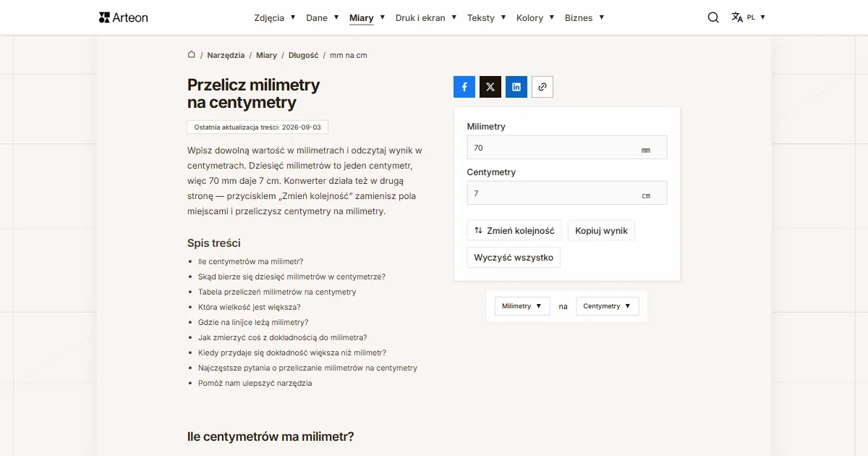Open the Arteon logo home link
Viewport: 868px width, 456px height.
(124, 17)
